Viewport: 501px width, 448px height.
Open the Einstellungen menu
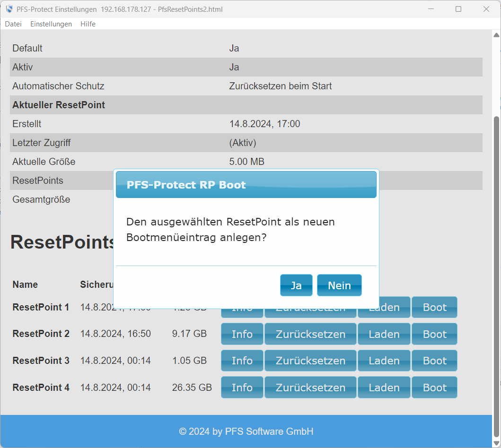(51, 24)
